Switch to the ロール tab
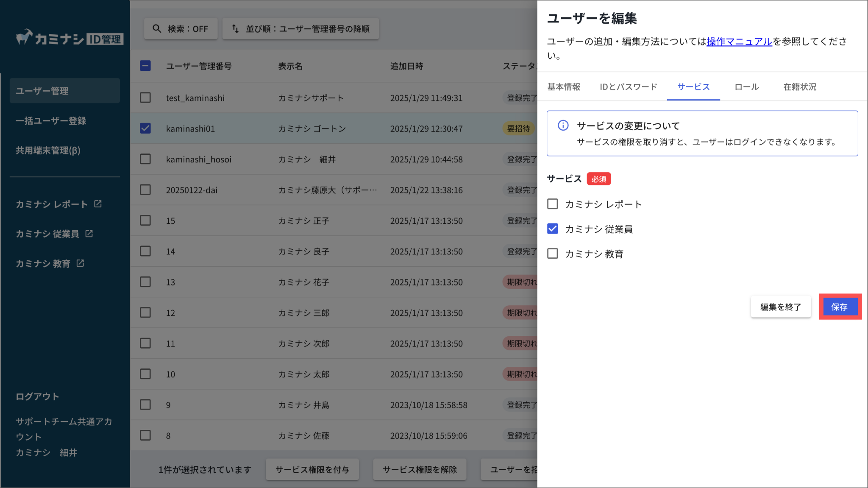The width and height of the screenshot is (868, 488). coord(747,87)
